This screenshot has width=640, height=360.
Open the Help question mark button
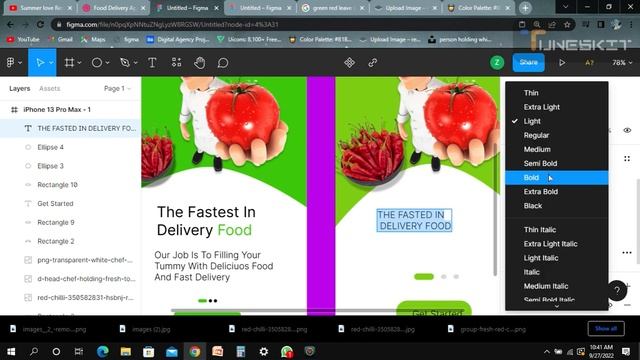(617, 290)
